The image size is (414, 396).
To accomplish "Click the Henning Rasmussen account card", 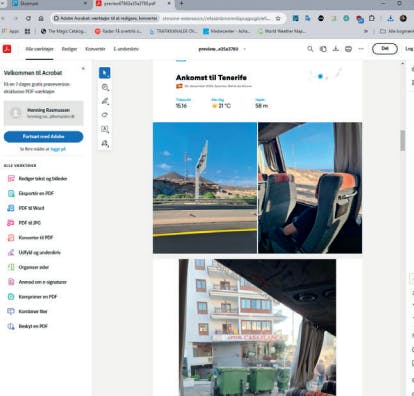I will tap(44, 113).
